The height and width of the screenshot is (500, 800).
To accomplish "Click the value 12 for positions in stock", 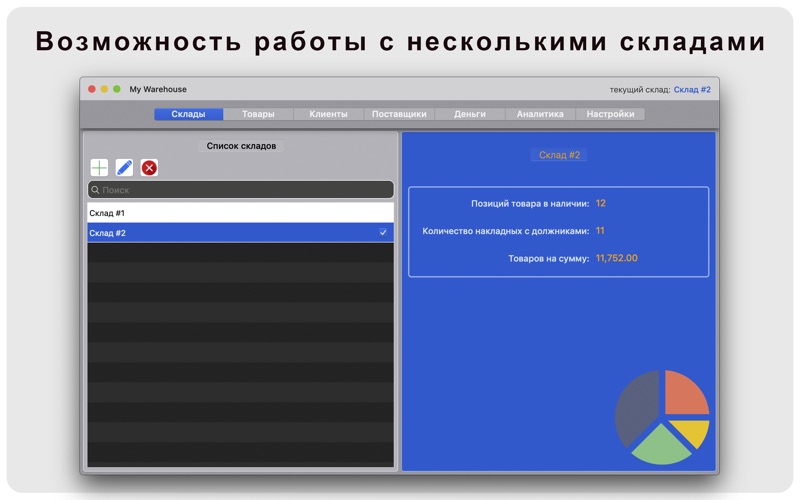I will [x=601, y=203].
